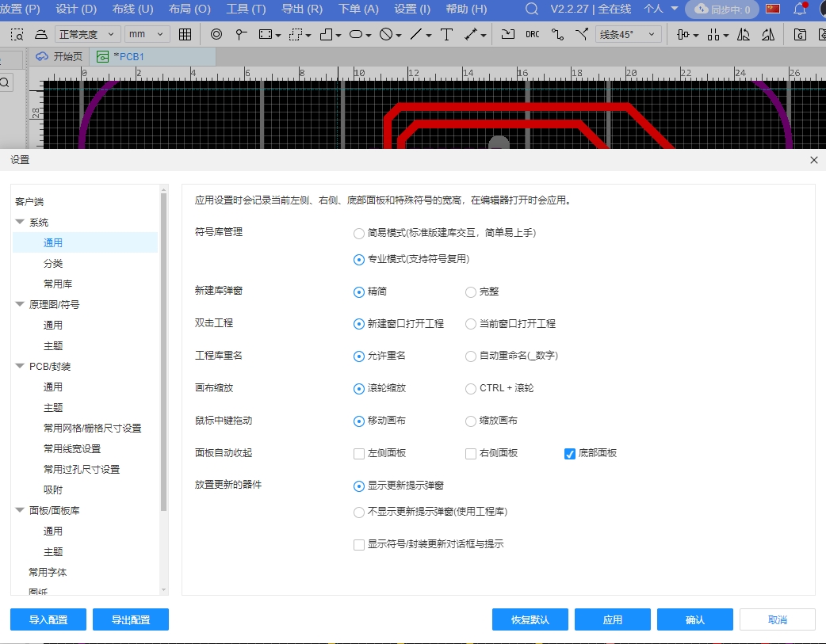826x644 pixels.
Task: Click the dashed keepout region tool icon
Action: pyautogui.click(x=296, y=35)
